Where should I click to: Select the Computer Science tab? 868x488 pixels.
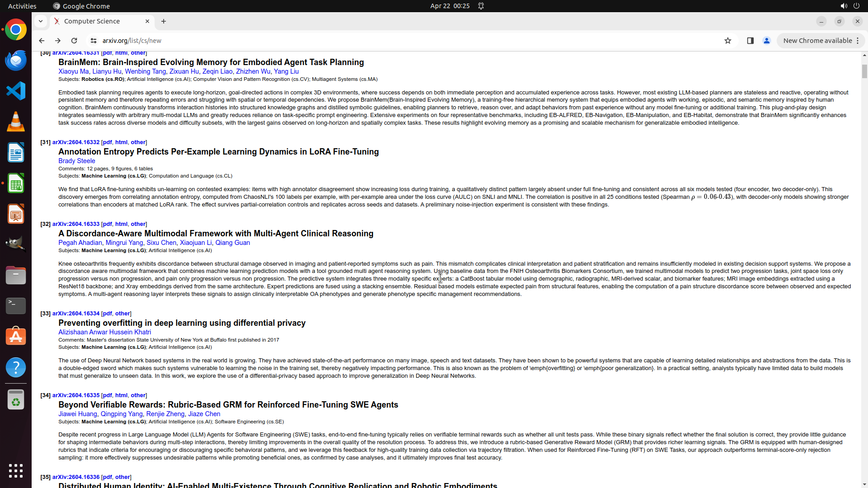click(x=92, y=21)
